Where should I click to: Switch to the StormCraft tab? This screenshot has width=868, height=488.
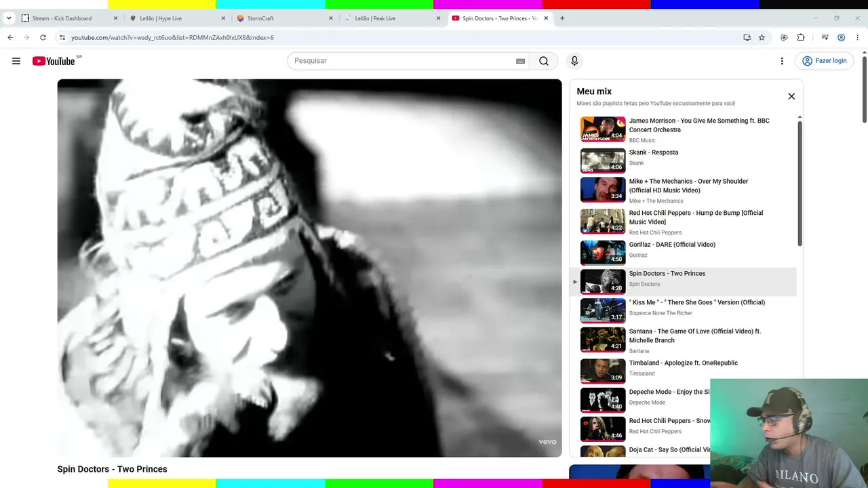click(285, 18)
